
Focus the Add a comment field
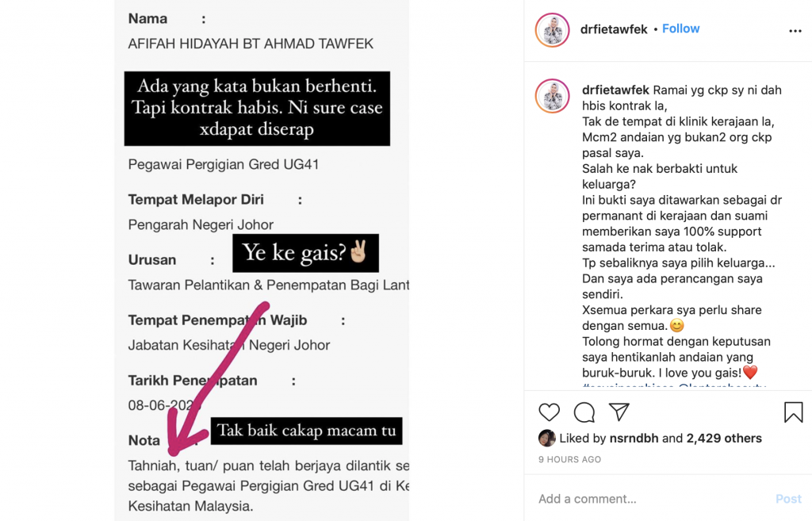[653, 499]
